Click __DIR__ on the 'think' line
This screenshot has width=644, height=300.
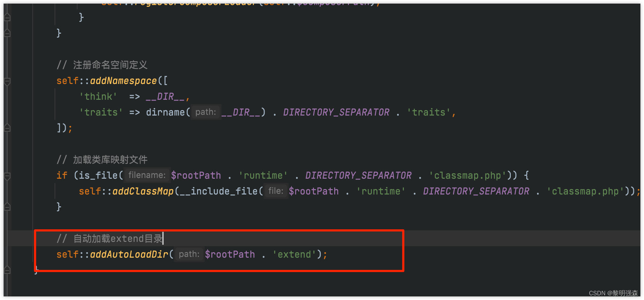(x=165, y=97)
